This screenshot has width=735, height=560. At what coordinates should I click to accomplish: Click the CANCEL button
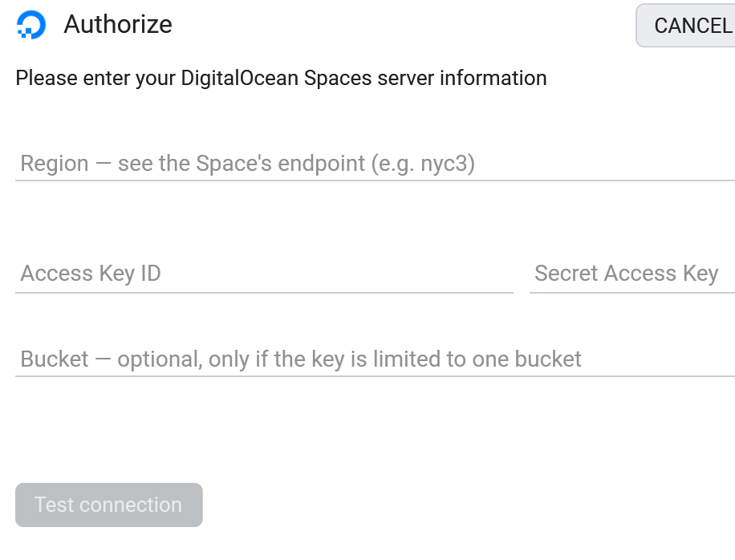(686, 26)
